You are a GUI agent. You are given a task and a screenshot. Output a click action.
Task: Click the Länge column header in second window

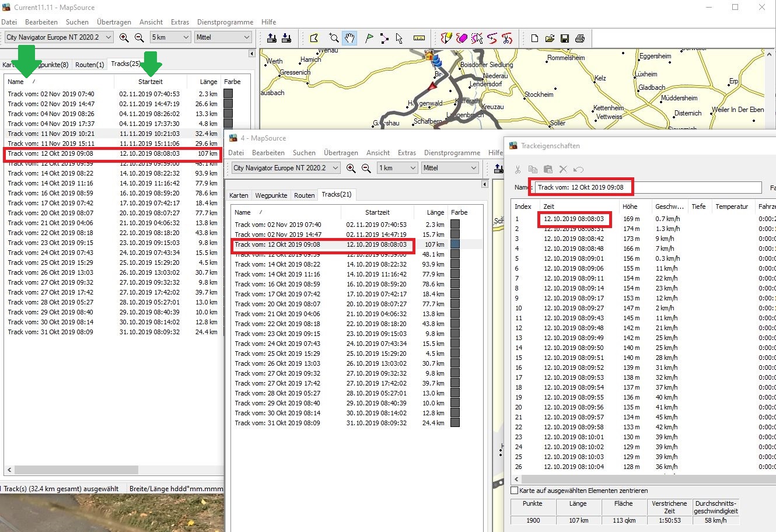435,212
